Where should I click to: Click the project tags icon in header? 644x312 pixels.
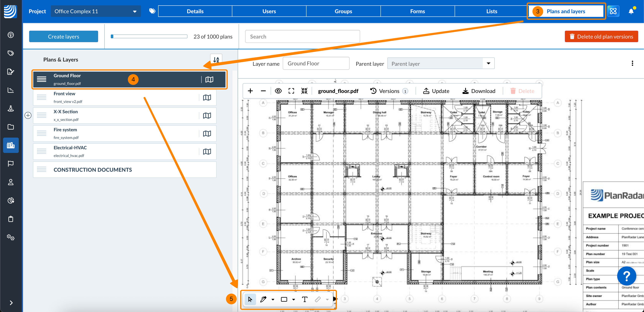point(152,11)
